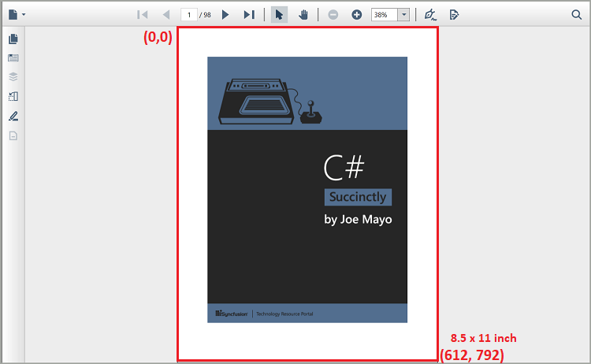The image size is (591, 364).
Task: Click the C# Succinctly book cover page
Action: (x=307, y=189)
